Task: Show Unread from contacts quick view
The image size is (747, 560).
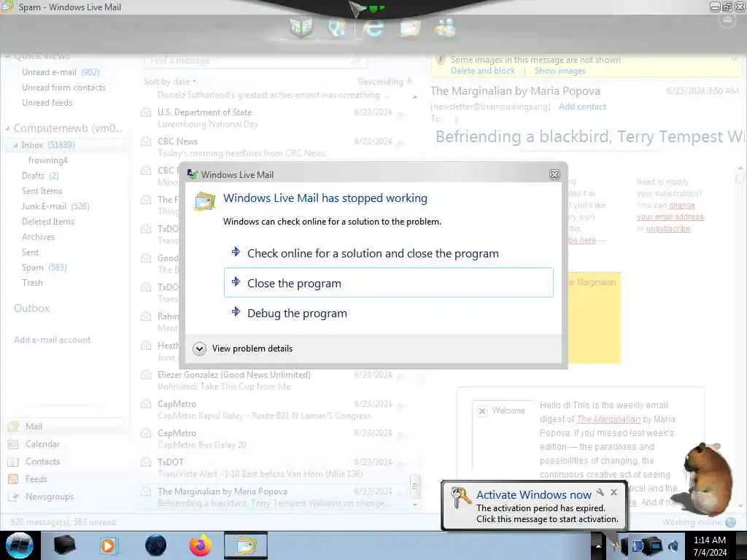Action: [63, 87]
